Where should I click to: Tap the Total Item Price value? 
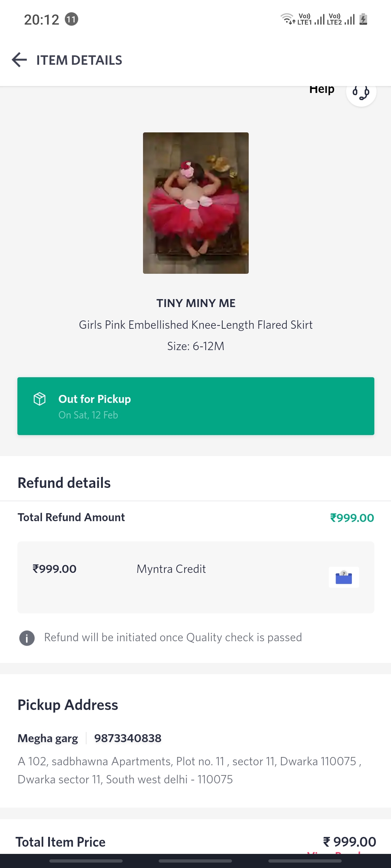point(349,842)
